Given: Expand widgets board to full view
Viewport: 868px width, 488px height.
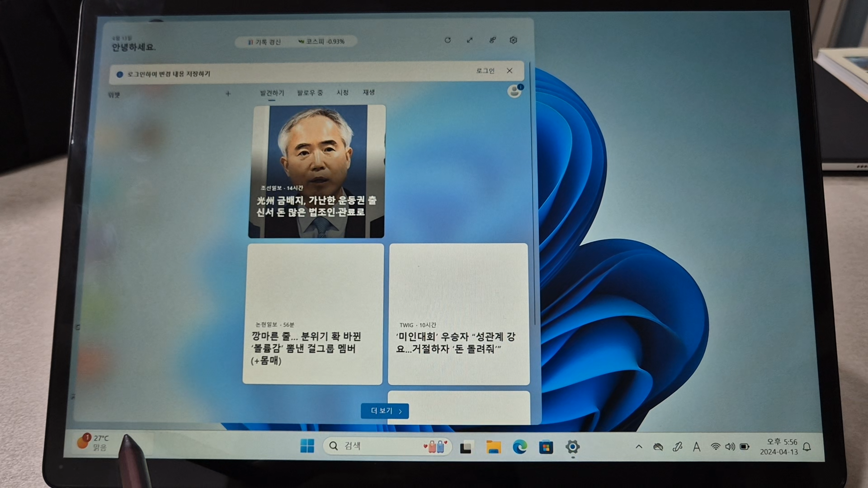Looking at the screenshot, I should [x=470, y=40].
